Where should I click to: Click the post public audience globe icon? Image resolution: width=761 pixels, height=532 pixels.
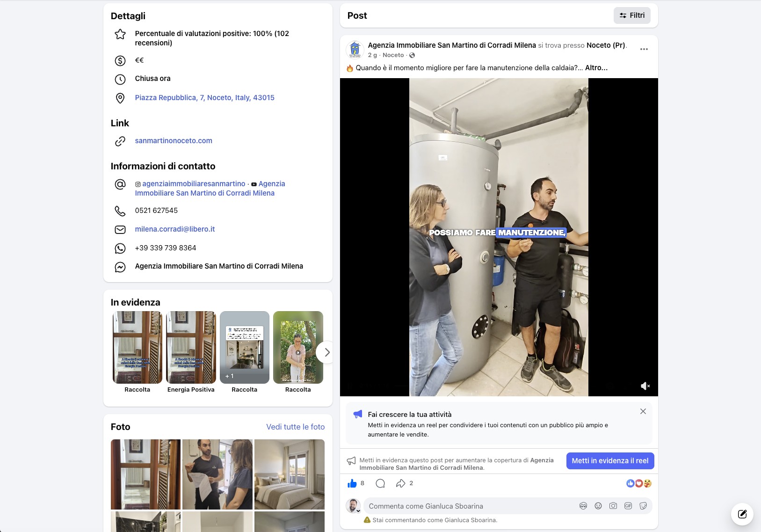pos(412,55)
